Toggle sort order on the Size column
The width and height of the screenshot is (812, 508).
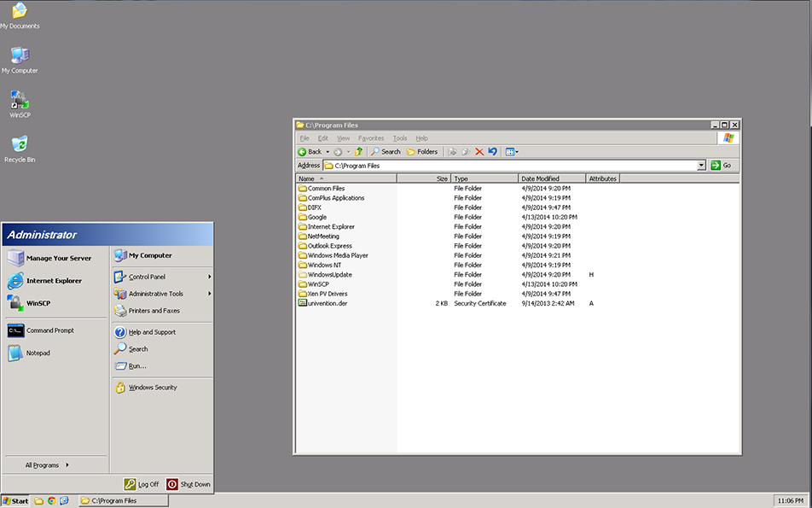[426, 178]
